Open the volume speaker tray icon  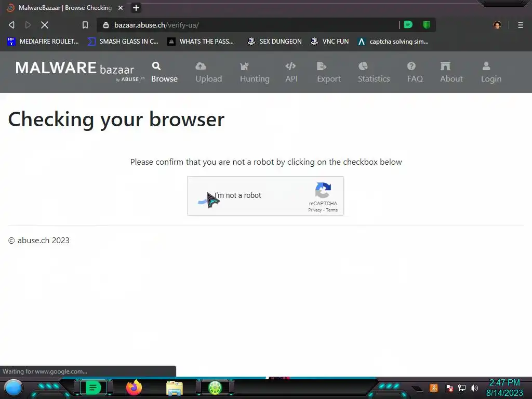[474, 388]
